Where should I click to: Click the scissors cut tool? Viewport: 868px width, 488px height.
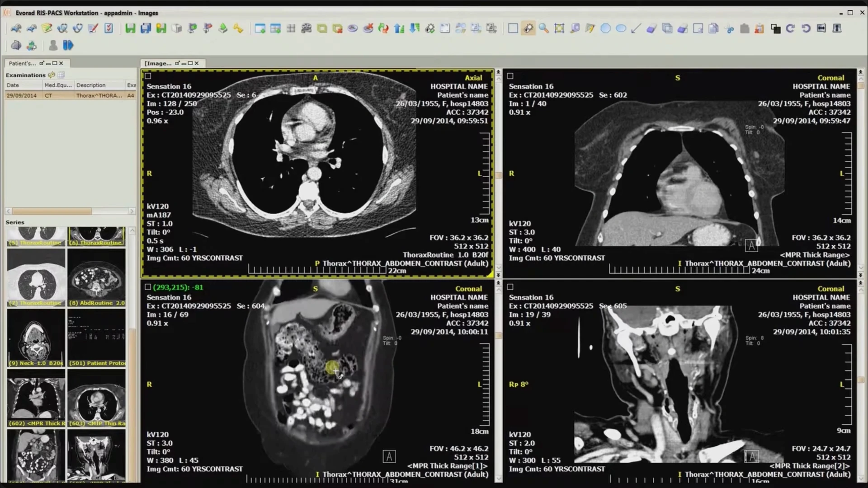tap(729, 28)
